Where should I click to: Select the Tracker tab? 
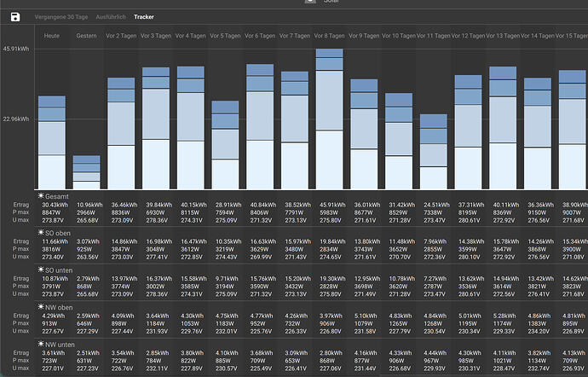(144, 17)
